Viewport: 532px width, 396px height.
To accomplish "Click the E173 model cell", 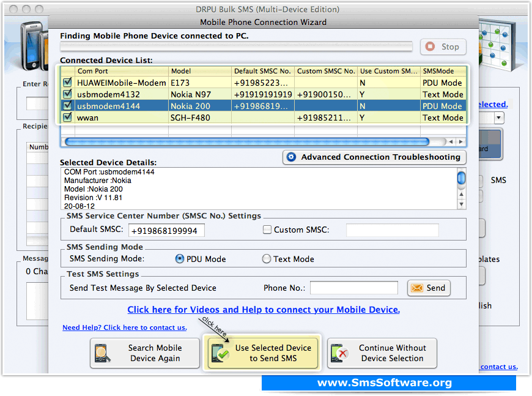I will pyautogui.click(x=200, y=83).
